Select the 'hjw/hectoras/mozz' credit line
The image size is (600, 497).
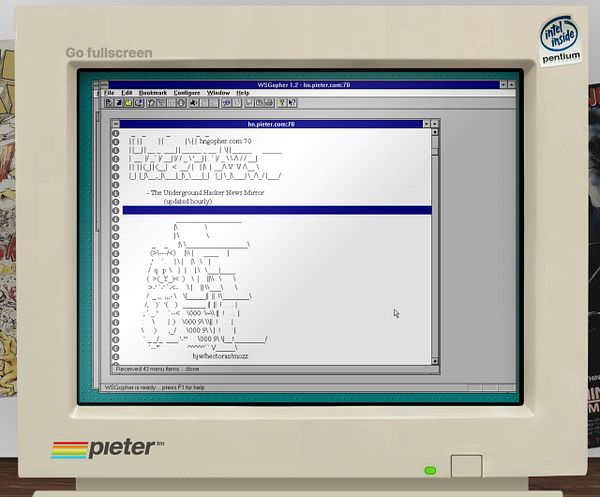click(x=220, y=356)
